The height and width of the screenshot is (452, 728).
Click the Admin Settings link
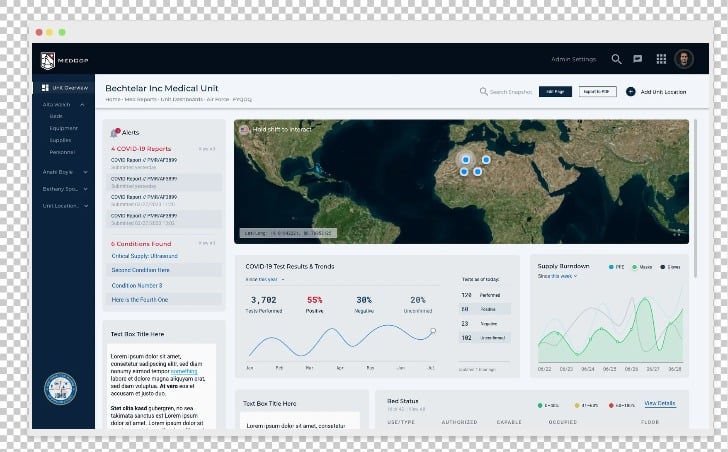(573, 59)
